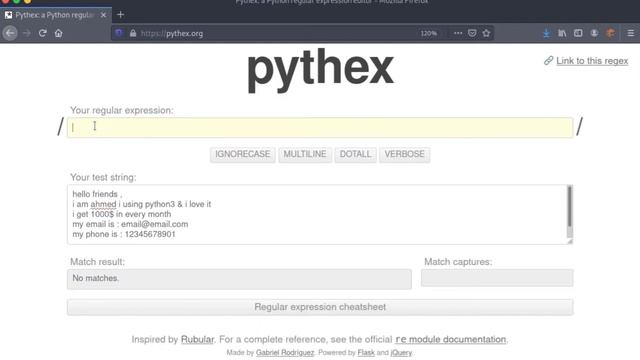Image resolution: width=640 pixels, height=360 pixels.
Task: Click the padlock site security icon
Action: pyautogui.click(x=133, y=33)
